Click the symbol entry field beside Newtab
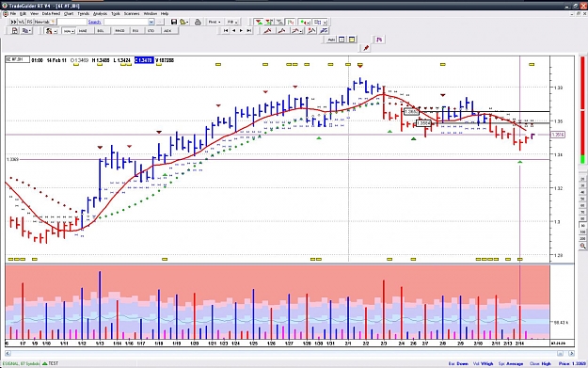588x368 pixels. 72,22
